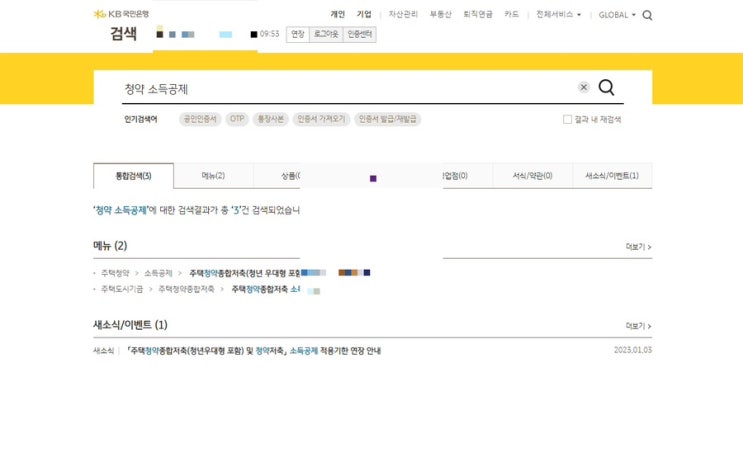Viewport: 743px width, 462px height.
Task: Select popular keyword 통장사본
Action: pos(271,119)
